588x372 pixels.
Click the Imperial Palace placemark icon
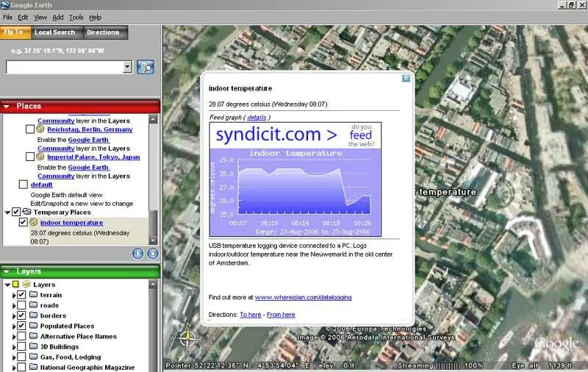[40, 157]
